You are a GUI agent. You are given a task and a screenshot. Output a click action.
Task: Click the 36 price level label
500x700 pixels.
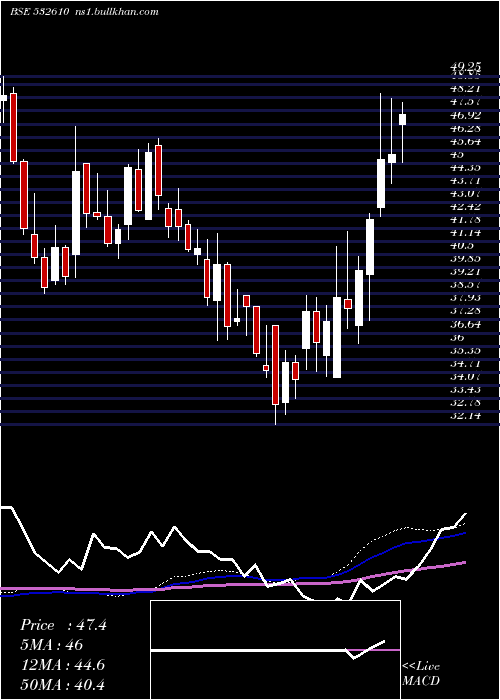[457, 337]
